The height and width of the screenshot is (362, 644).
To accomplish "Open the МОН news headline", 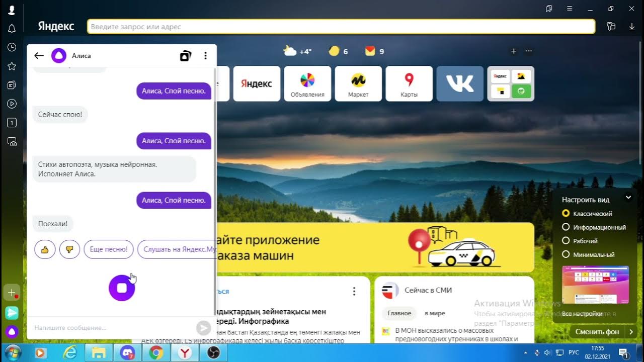I will click(x=457, y=335).
